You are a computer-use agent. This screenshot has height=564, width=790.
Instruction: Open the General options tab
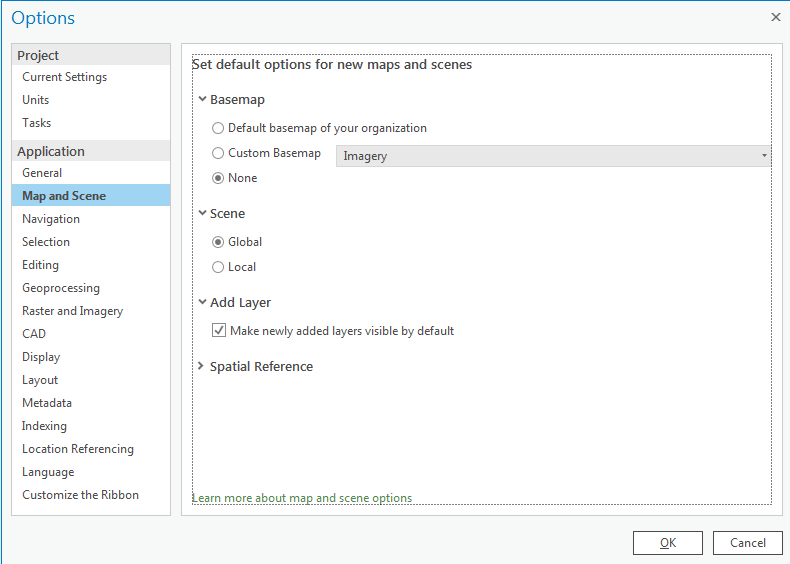[42, 173]
